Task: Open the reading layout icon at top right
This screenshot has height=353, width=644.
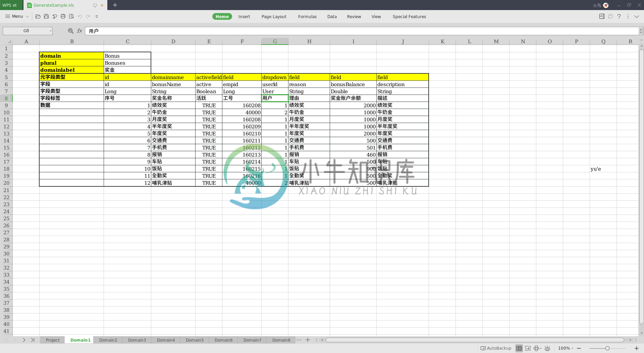Action: coord(602,16)
